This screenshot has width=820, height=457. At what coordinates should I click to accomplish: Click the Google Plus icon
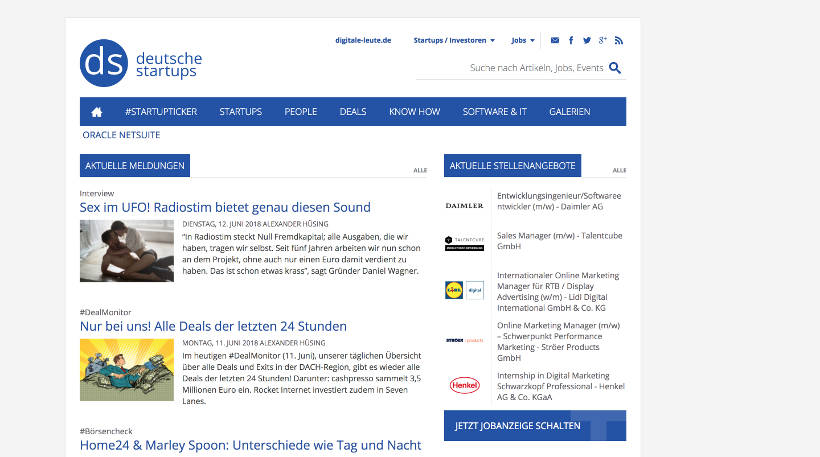(x=603, y=41)
